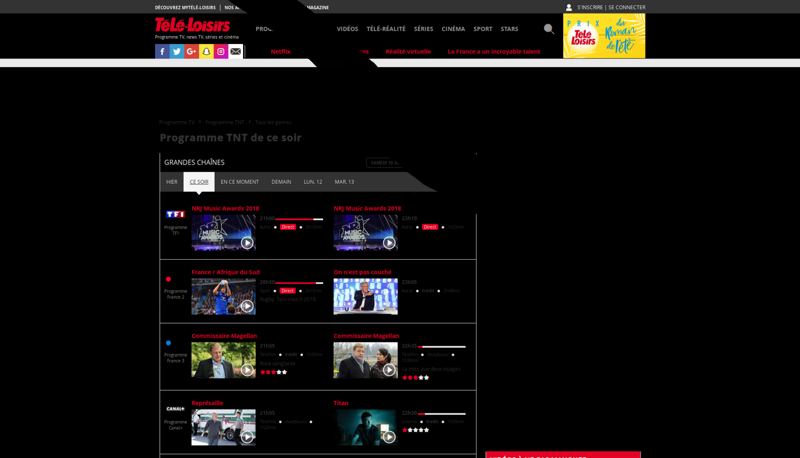Open the On n'est pas couché thumbnail
Viewport: 800px width, 458px height.
point(365,296)
